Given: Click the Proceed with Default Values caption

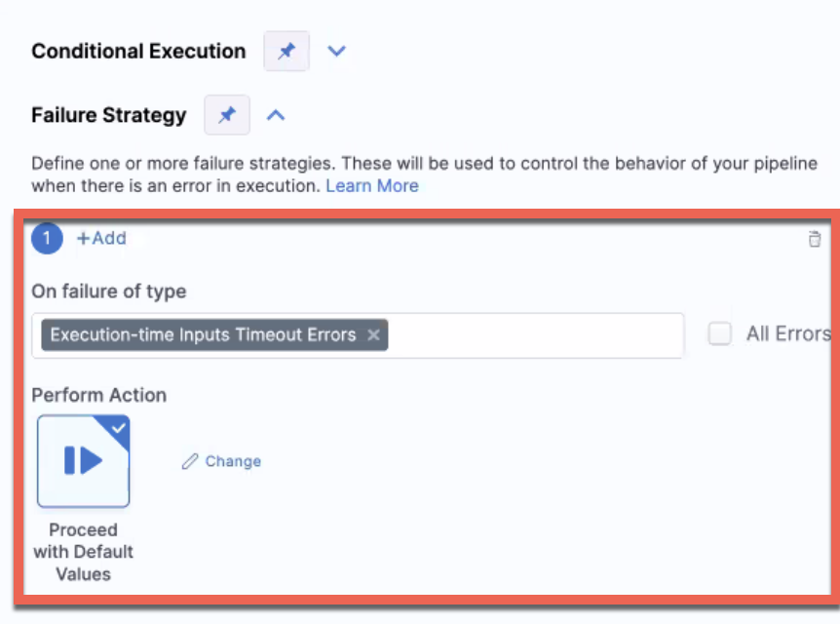Looking at the screenshot, I should point(83,552).
